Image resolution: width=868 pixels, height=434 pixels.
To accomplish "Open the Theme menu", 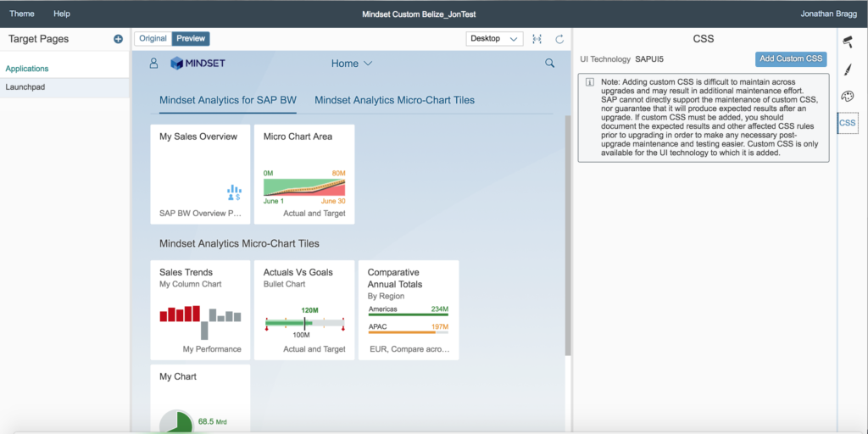I will [x=21, y=14].
